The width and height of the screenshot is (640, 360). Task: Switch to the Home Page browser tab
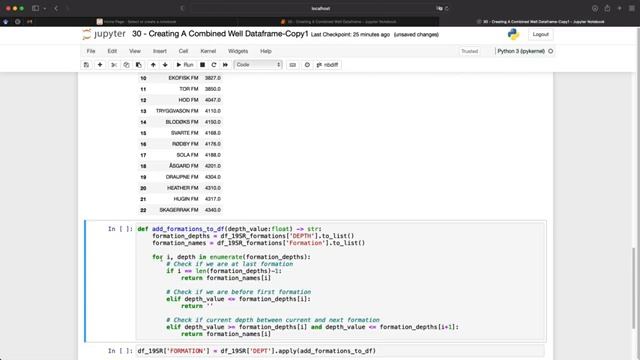coord(136,22)
